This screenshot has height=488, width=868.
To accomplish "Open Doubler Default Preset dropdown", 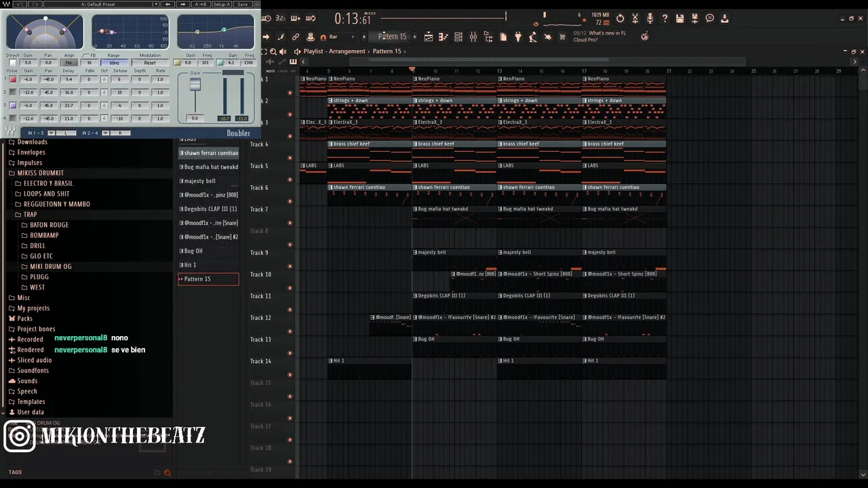I will (x=101, y=4).
